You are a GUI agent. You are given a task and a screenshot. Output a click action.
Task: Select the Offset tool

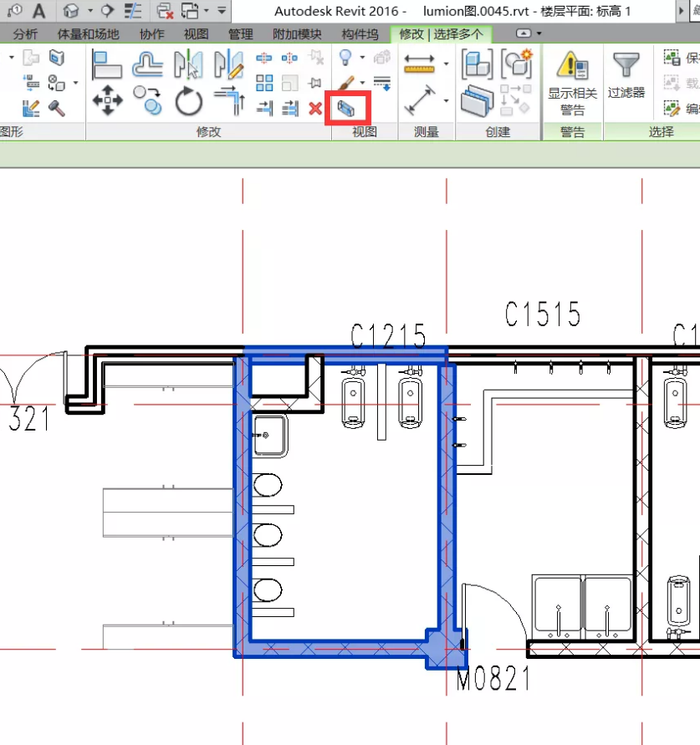click(148, 65)
